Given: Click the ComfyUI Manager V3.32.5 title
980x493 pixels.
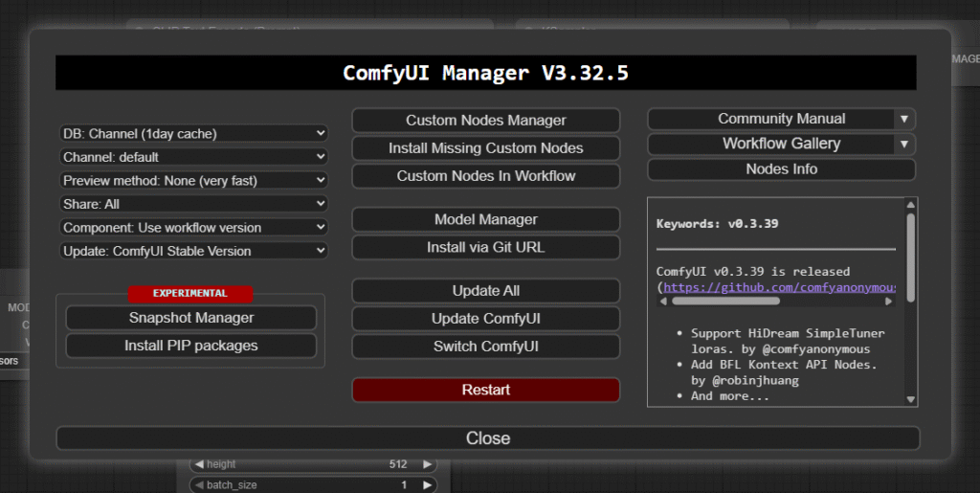Looking at the screenshot, I should pos(485,73).
